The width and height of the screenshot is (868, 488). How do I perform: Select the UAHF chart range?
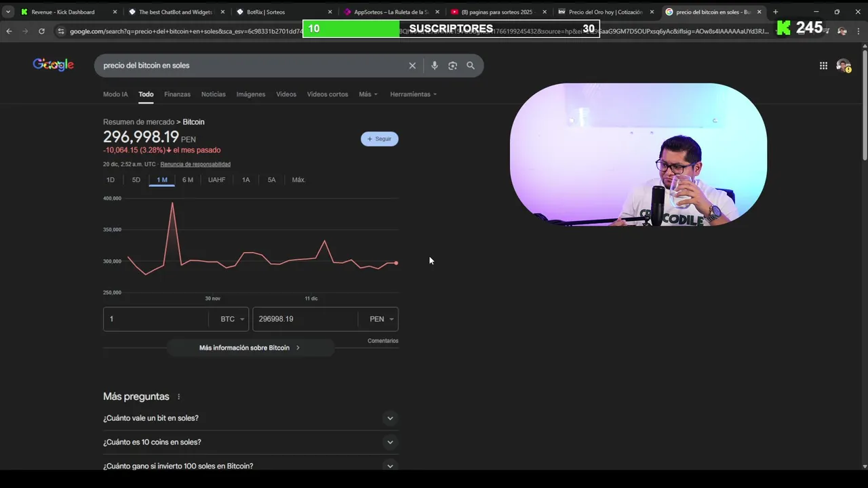coord(217,180)
